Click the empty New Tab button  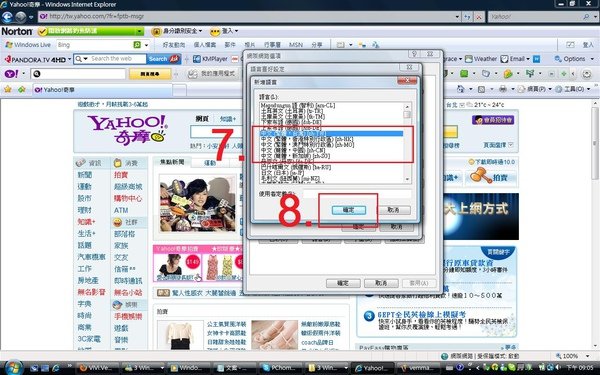[179, 90]
